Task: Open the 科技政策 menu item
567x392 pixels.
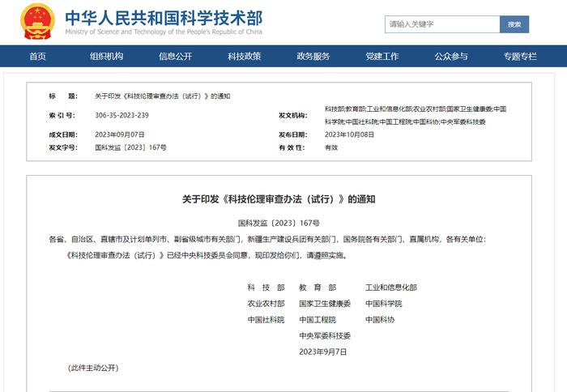Action: 245,57
